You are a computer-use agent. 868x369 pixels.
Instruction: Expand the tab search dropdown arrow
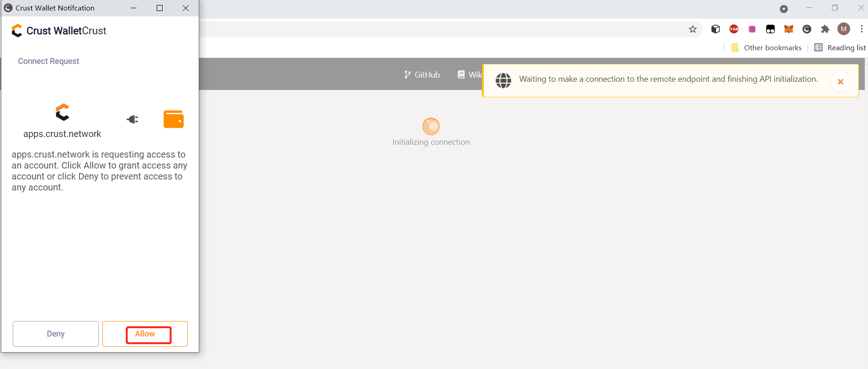coord(784,9)
